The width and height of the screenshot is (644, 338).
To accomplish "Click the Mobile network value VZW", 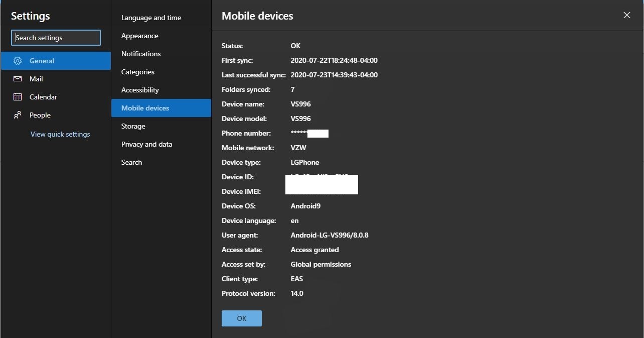I will tap(298, 148).
